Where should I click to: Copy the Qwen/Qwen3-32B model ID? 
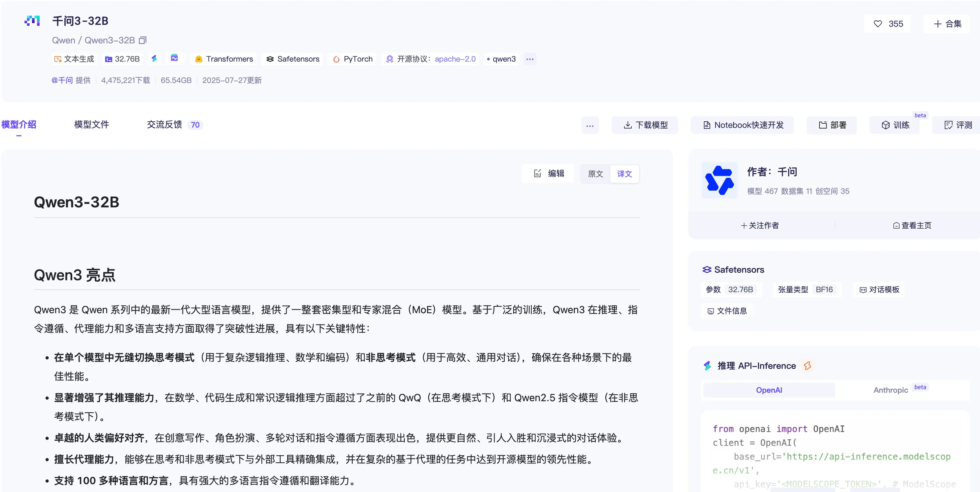click(143, 40)
